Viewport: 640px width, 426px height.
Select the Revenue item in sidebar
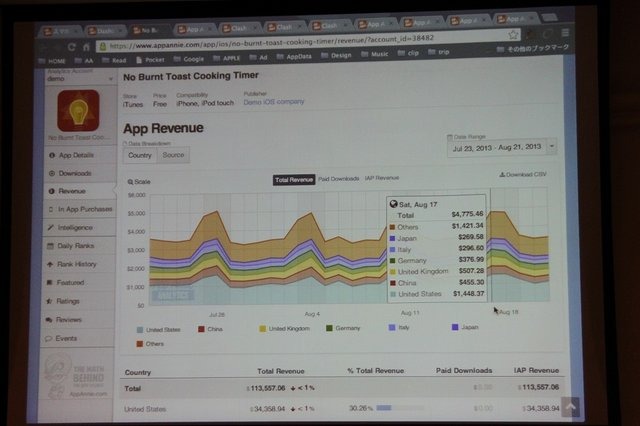click(80, 191)
